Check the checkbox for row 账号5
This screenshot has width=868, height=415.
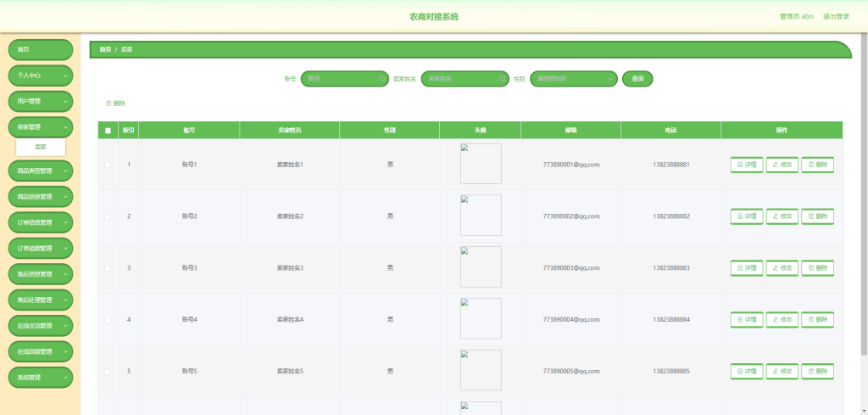108,371
